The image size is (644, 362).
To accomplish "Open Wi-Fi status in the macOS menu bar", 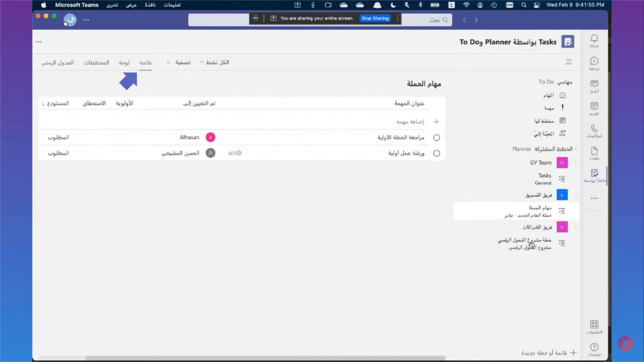I will 466,5.
